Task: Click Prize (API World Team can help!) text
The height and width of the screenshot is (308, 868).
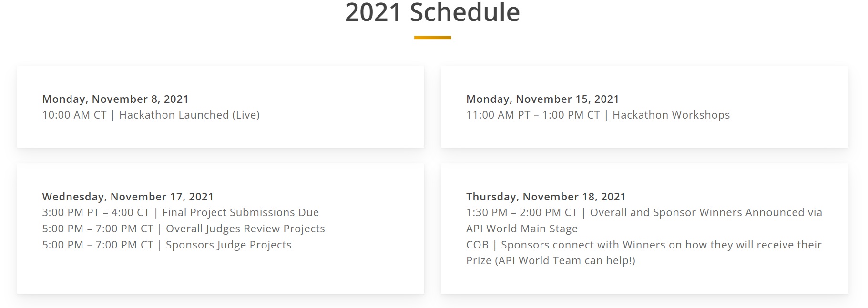Action: (551, 260)
